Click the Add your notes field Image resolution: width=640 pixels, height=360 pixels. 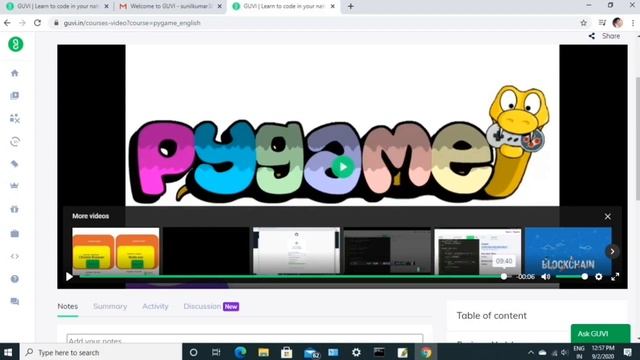pos(244,340)
